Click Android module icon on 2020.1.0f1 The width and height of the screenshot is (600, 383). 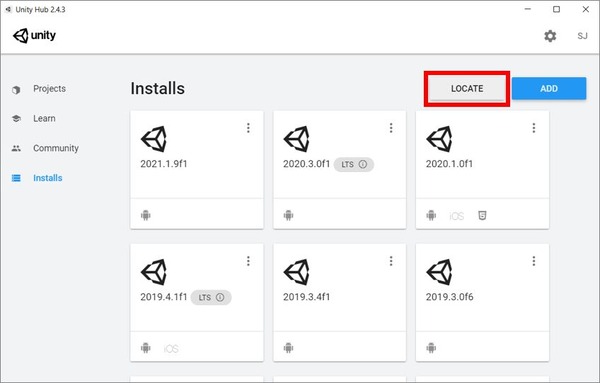(431, 215)
